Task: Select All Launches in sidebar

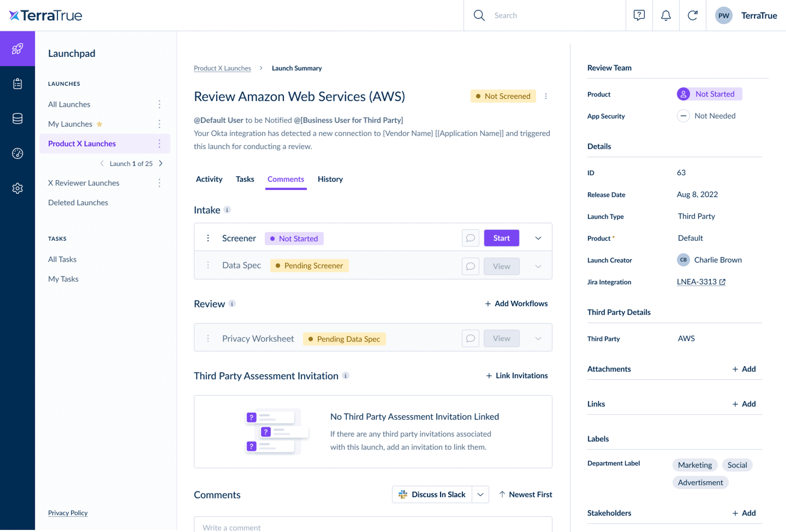Action: pos(69,104)
